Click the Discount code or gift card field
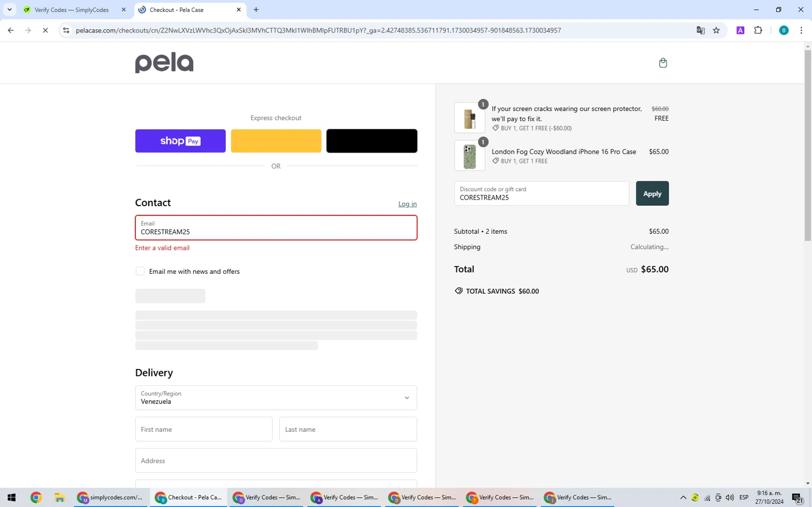812x507 pixels. [x=541, y=193]
